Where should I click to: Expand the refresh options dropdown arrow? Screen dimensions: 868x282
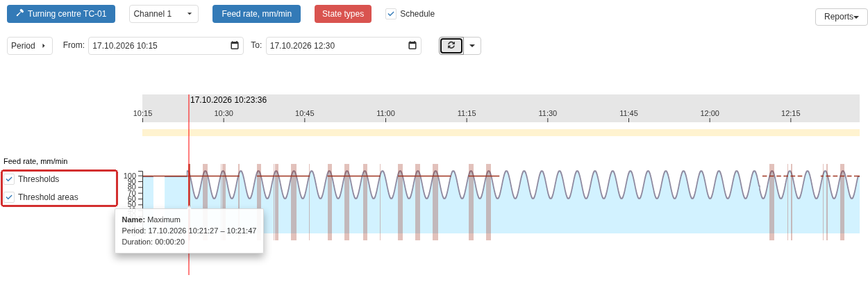(x=472, y=46)
